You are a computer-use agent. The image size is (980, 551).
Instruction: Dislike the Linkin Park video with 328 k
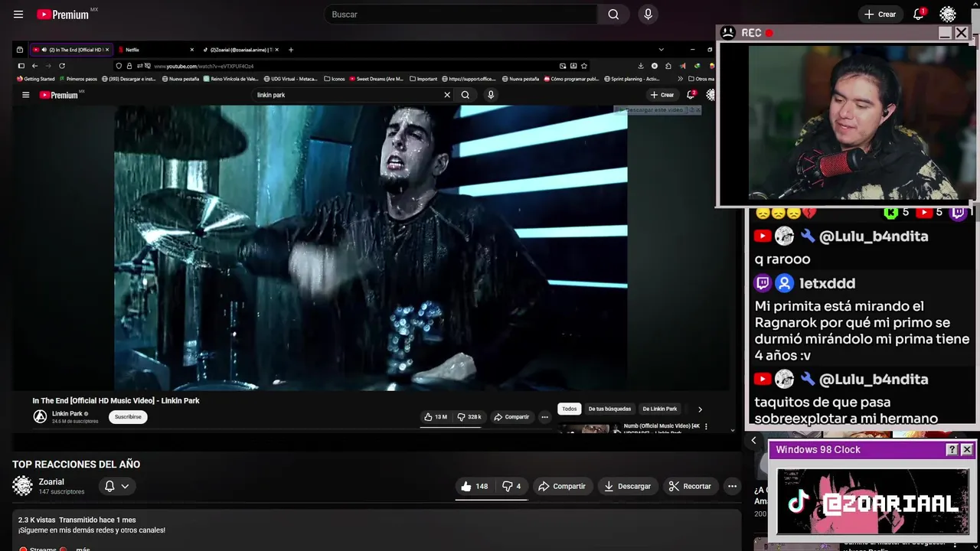pos(469,417)
